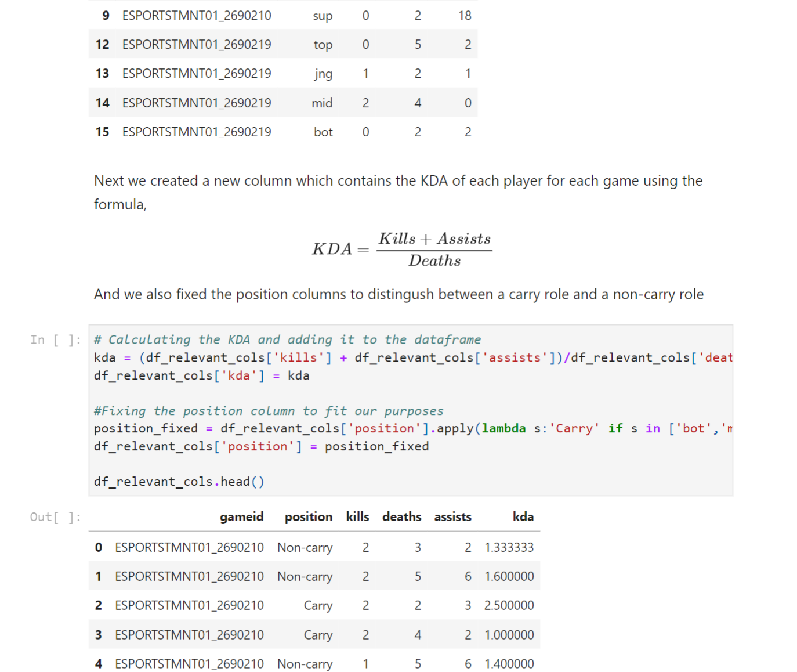Screen dimensions: 797x672
Task: Click the kda column header
Action: [522, 517]
